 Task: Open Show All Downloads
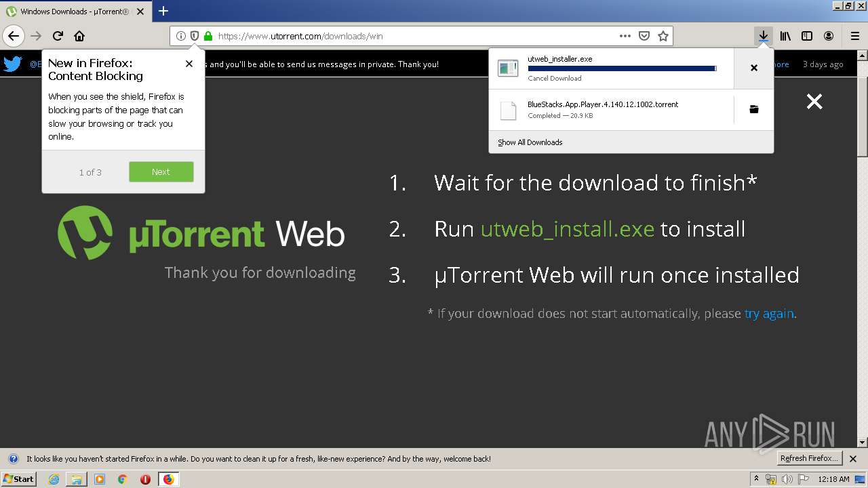(x=530, y=142)
